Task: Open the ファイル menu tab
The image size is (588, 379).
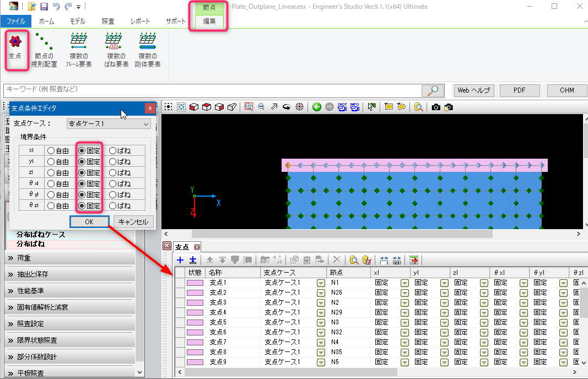Action: (16, 21)
